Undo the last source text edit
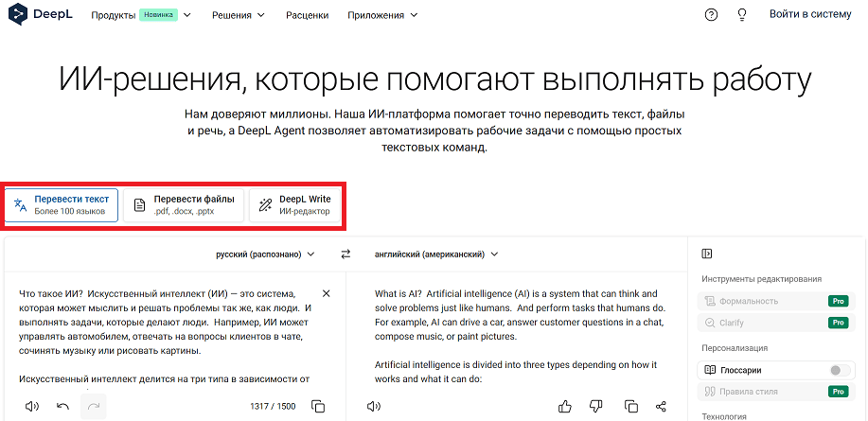868x421 pixels. point(63,407)
